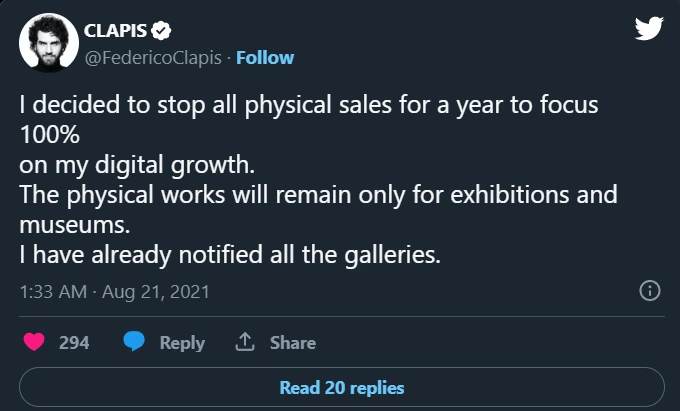The height and width of the screenshot is (411, 680).
Task: Click the tweet line starting "I decided to stop"
Action: click(x=308, y=106)
